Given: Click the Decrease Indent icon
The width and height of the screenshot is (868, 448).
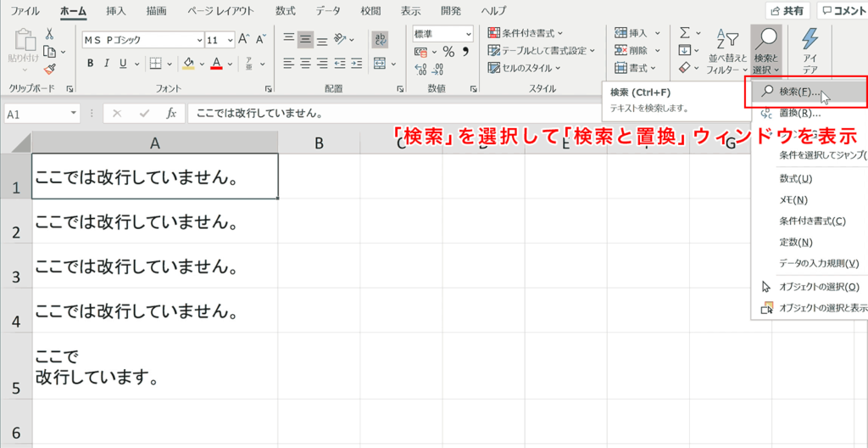Looking at the screenshot, I should click(x=340, y=64).
